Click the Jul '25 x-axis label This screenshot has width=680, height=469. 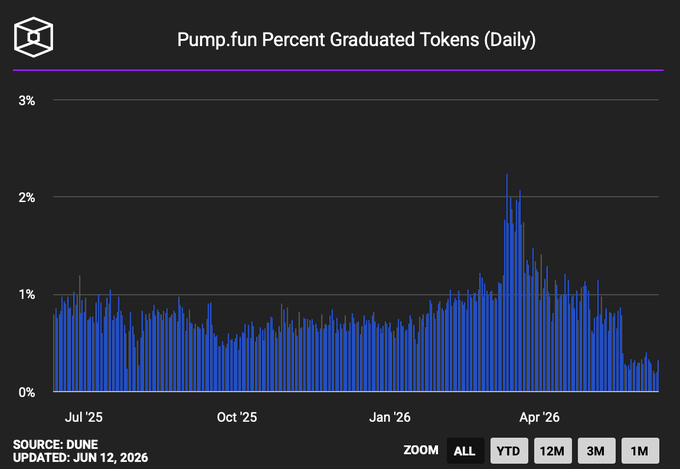(x=84, y=417)
